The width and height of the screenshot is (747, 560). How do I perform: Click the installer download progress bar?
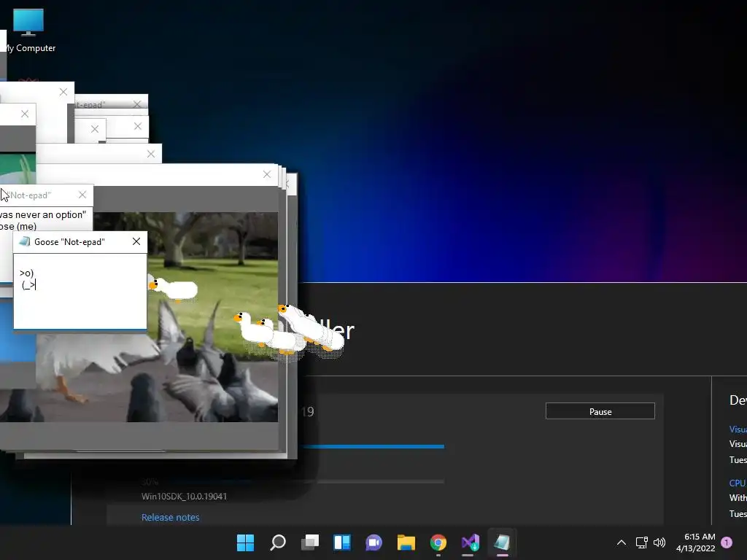[374, 446]
